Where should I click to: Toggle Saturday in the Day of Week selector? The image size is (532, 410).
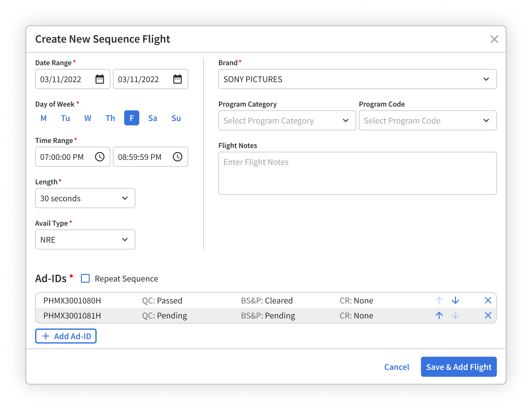153,118
